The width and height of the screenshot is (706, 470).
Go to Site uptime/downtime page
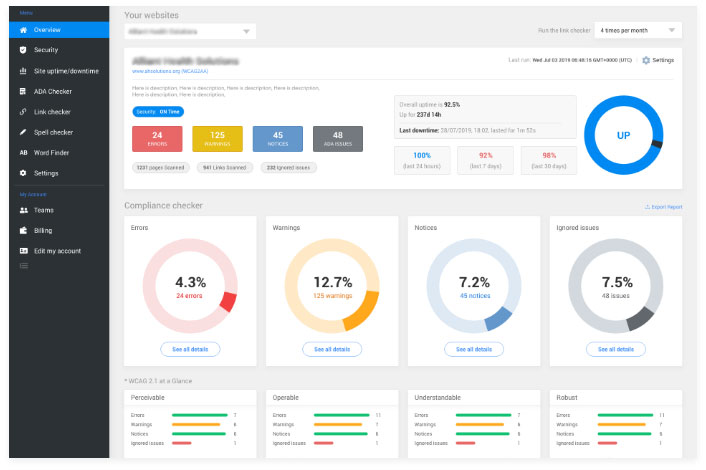(59, 71)
